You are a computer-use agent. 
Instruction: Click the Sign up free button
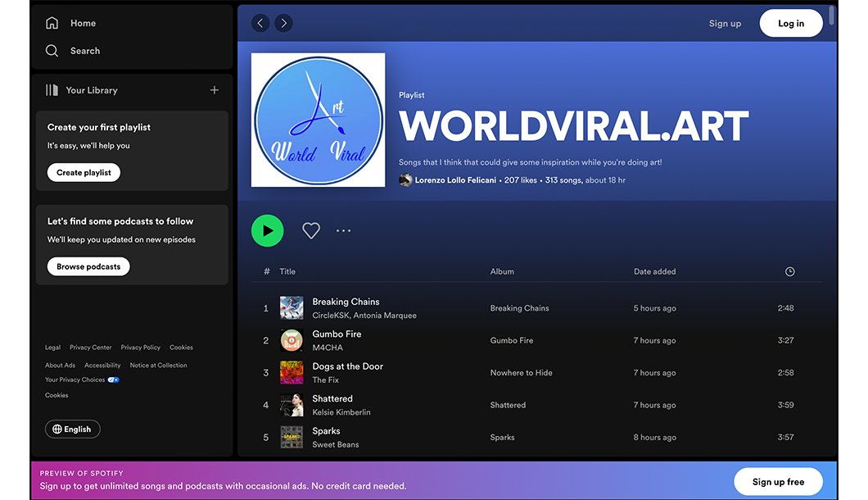pyautogui.click(x=778, y=482)
